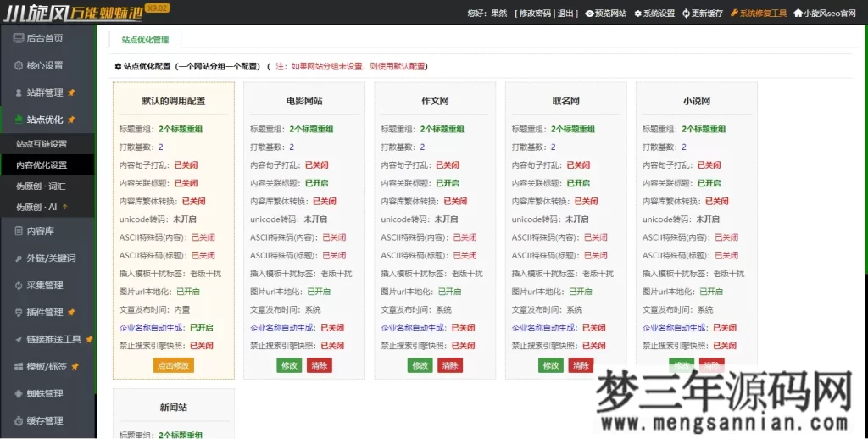Open 系统修复工具 from top bar
868x439 pixels.
coord(759,14)
